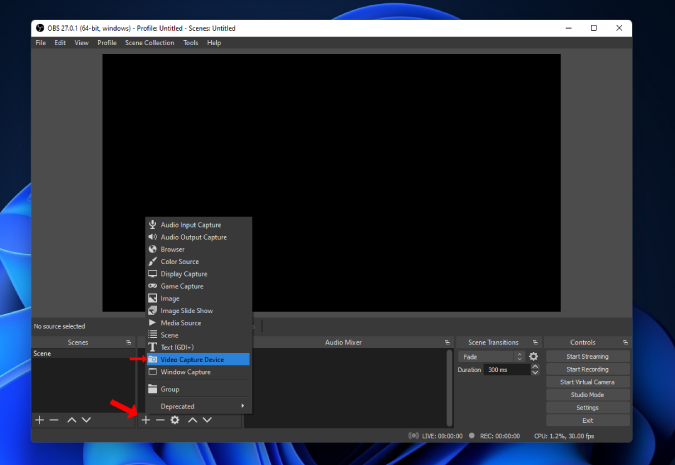Image resolution: width=675 pixels, height=465 pixels.
Task: Click the Exit button
Action: click(x=588, y=420)
